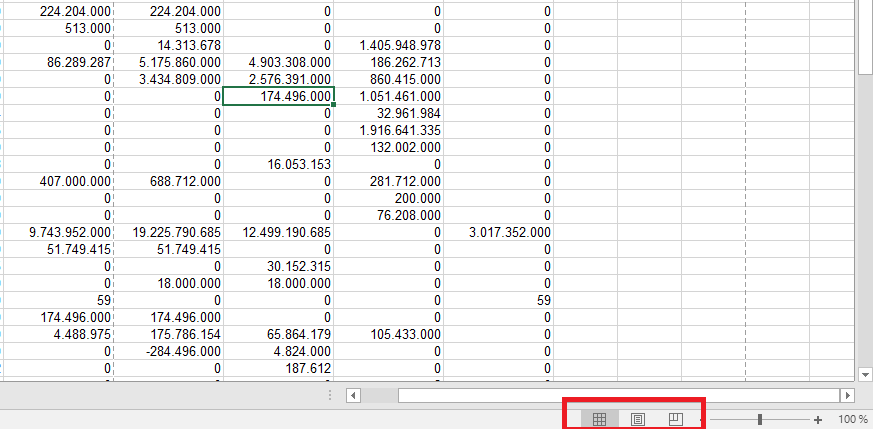Screen dimensions: 873x429
Task: Select the negative value -284.496.000 cell
Action: 167,351
